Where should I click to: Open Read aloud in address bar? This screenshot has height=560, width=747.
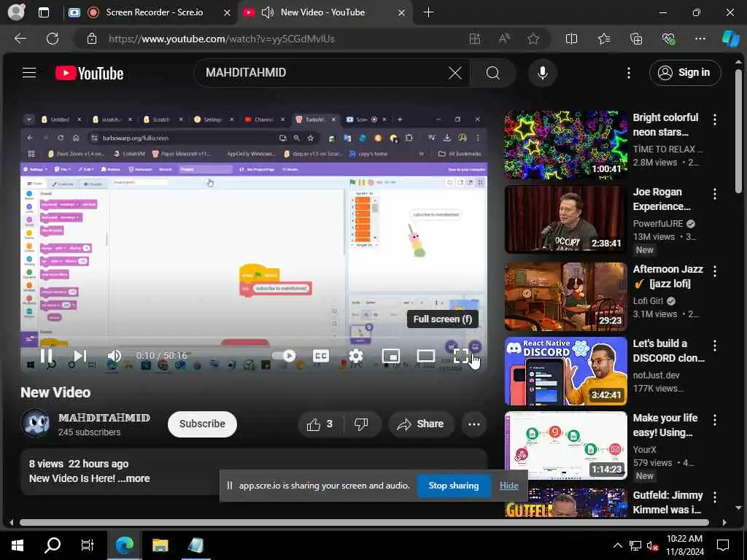tap(504, 39)
